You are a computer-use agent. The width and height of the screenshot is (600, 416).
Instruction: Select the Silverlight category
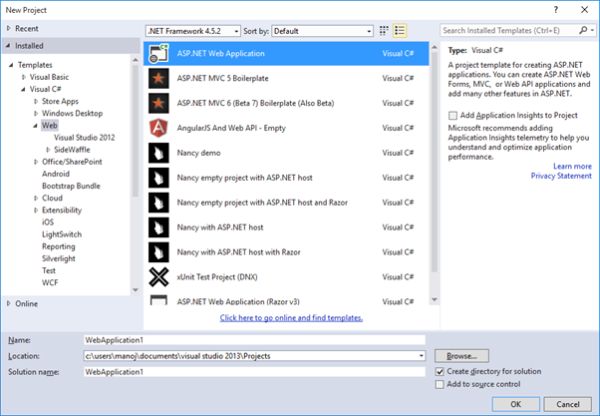pos(59,259)
